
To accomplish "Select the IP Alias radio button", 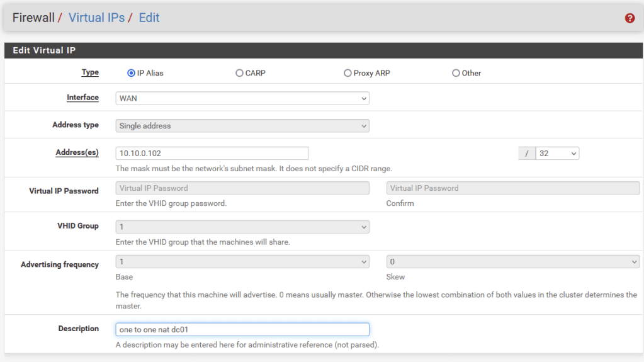I will click(132, 73).
